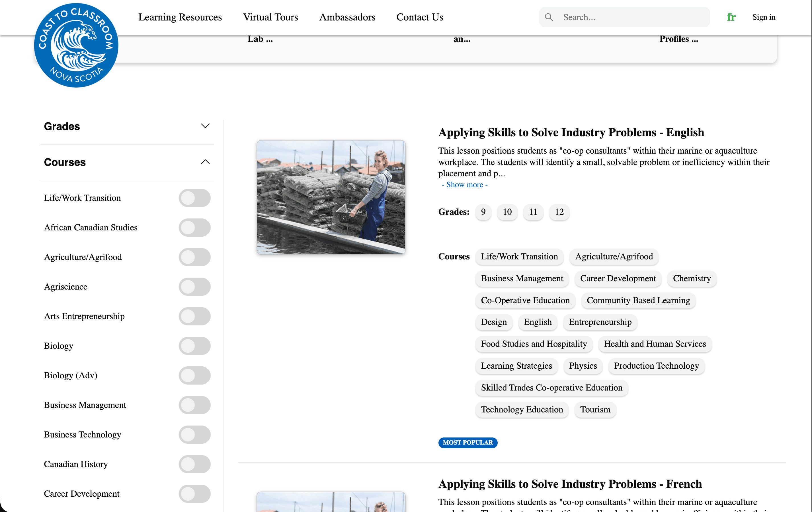The image size is (812, 512).
Task: Enable the Canadian History filter
Action: (x=194, y=464)
